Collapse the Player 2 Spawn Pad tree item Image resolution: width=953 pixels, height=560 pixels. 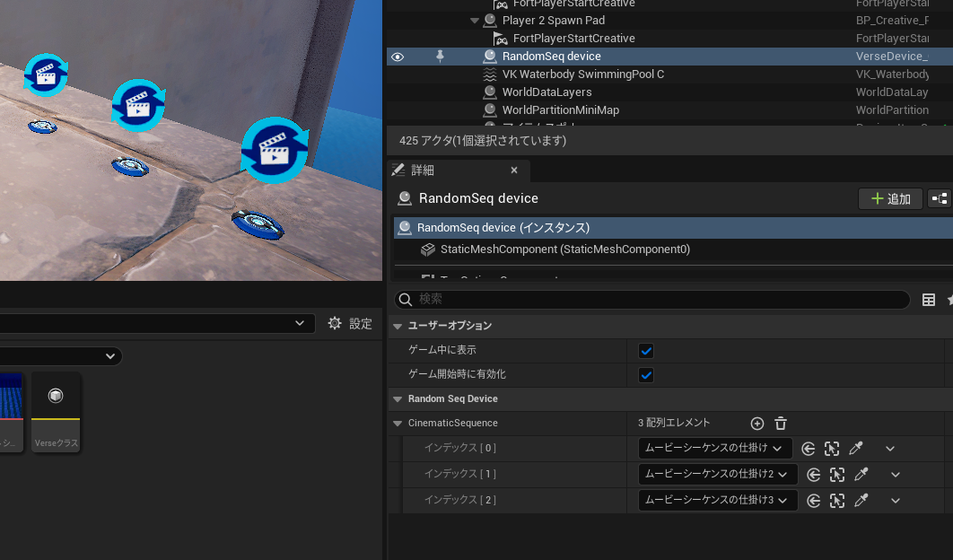(x=476, y=20)
